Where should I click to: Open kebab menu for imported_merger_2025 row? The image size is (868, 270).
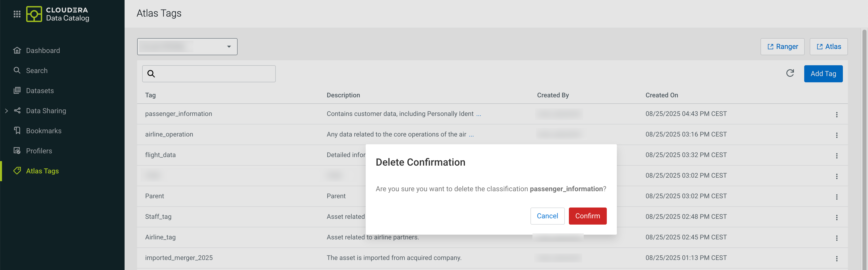pos(836,258)
